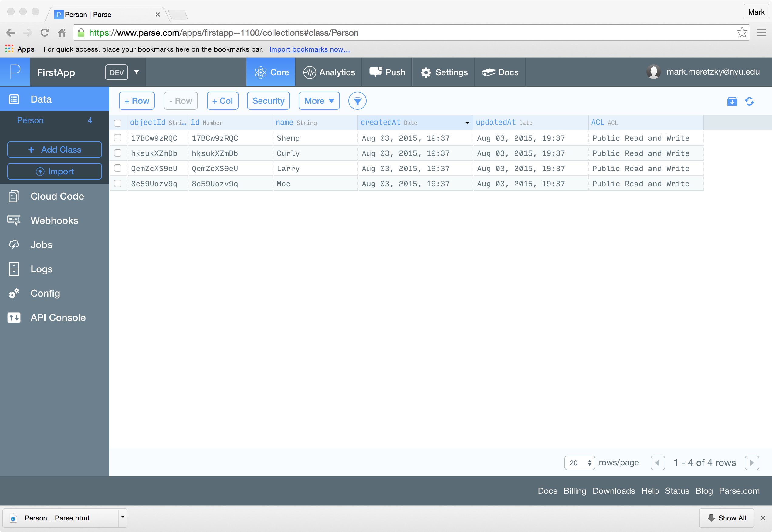Image resolution: width=772 pixels, height=532 pixels.
Task: Check the Shemp row checkbox
Action: pos(118,138)
